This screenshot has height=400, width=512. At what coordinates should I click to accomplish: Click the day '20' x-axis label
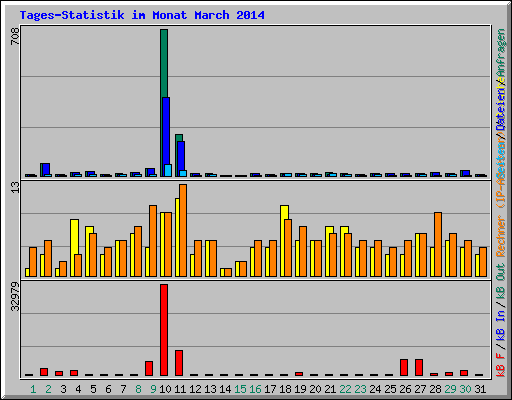pos(315,389)
